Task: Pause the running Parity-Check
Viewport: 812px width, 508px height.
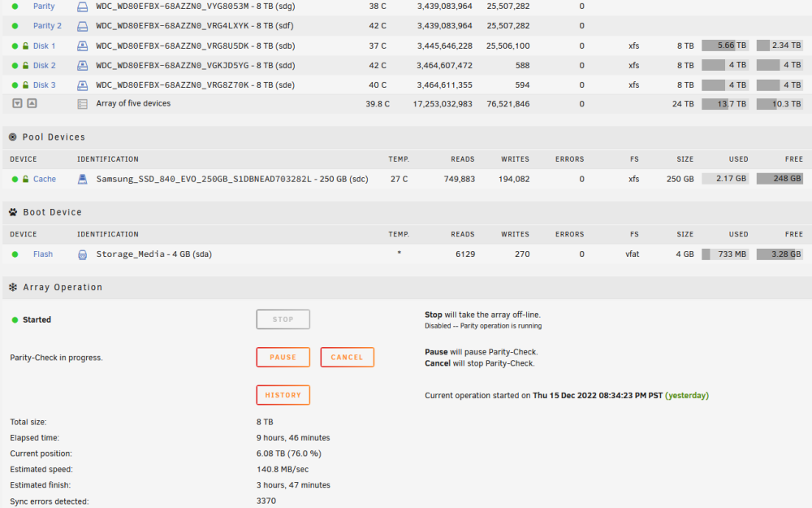Action: pos(283,358)
